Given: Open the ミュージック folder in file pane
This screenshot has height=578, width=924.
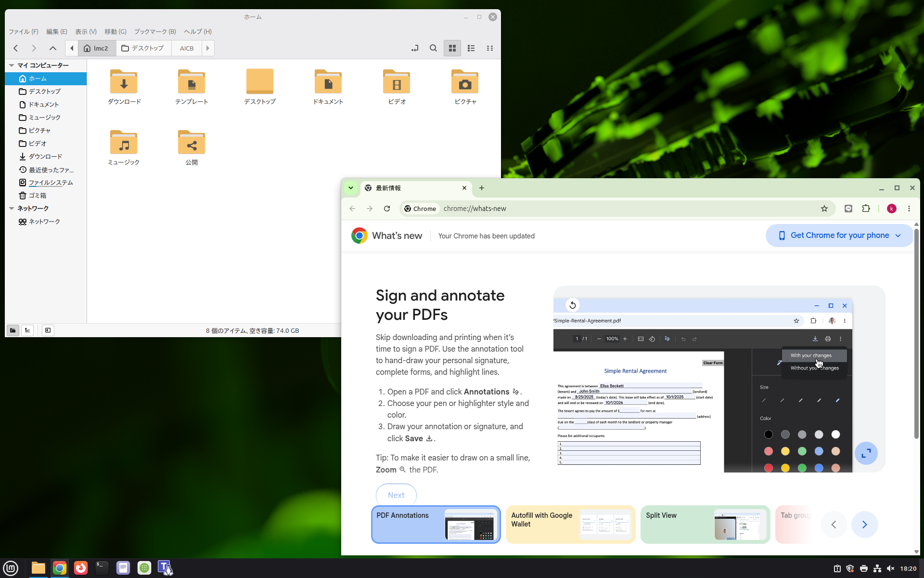Looking at the screenshot, I should pyautogui.click(x=124, y=143).
